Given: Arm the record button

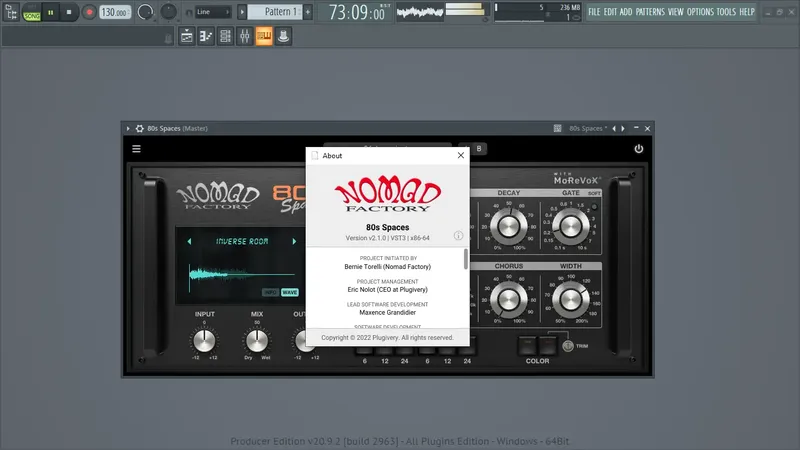Looking at the screenshot, I should tap(89, 12).
